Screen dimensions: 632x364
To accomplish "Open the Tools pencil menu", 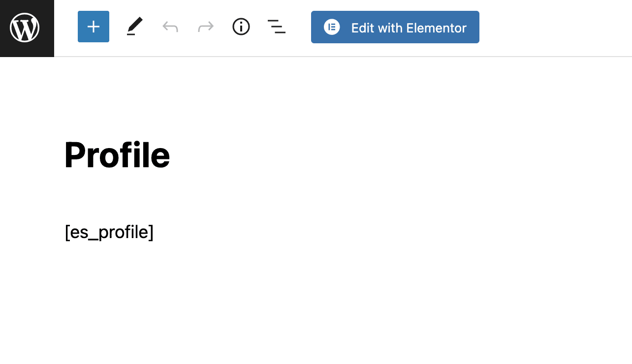I will (134, 27).
